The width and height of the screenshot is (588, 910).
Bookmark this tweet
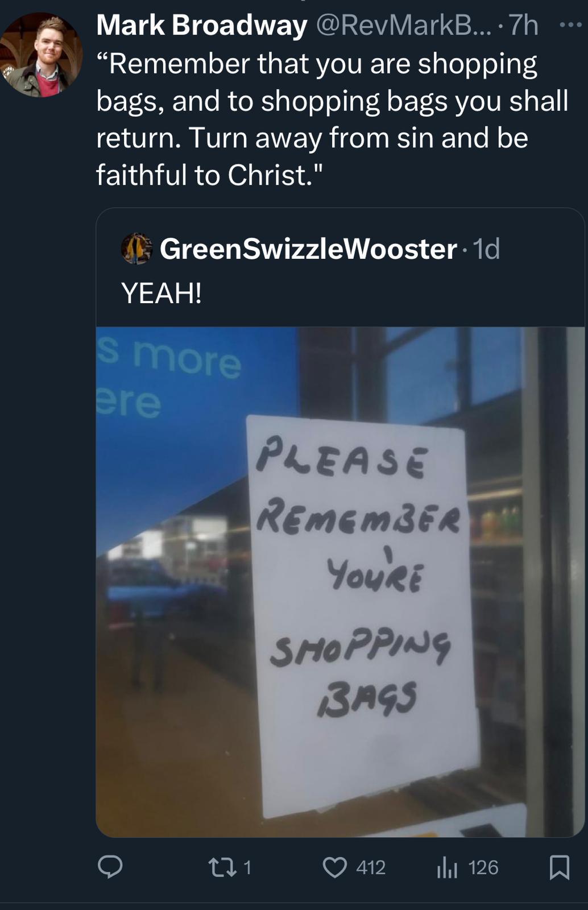click(x=559, y=867)
